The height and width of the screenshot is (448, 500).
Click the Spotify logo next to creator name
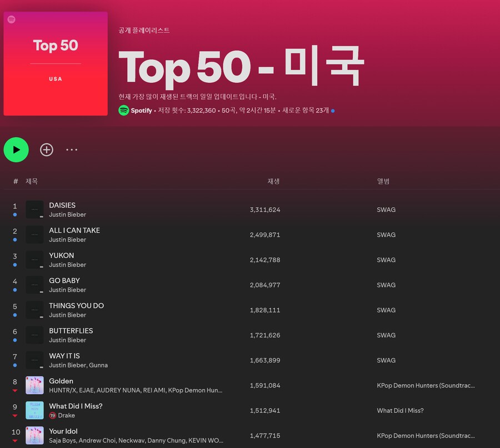click(x=124, y=110)
